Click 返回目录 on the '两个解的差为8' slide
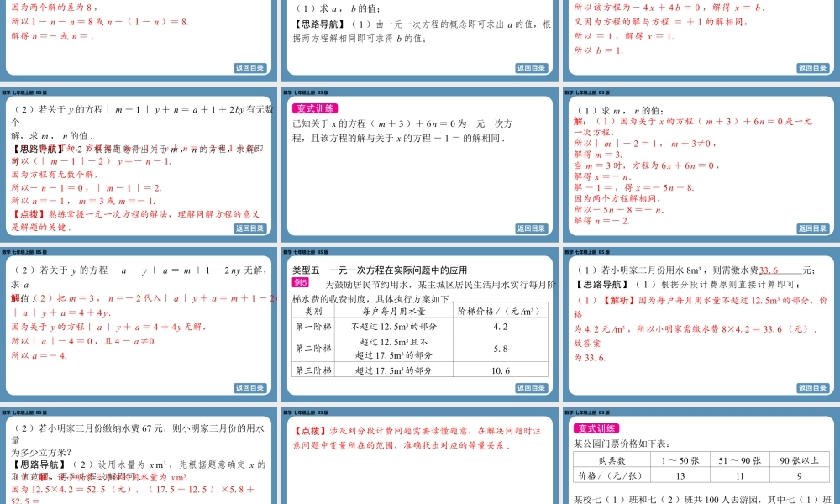 coord(249,68)
